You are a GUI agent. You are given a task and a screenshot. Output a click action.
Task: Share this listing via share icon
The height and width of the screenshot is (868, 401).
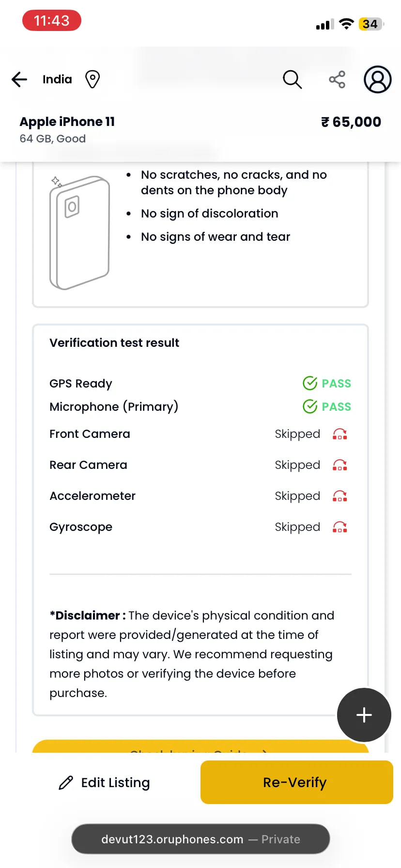point(337,79)
